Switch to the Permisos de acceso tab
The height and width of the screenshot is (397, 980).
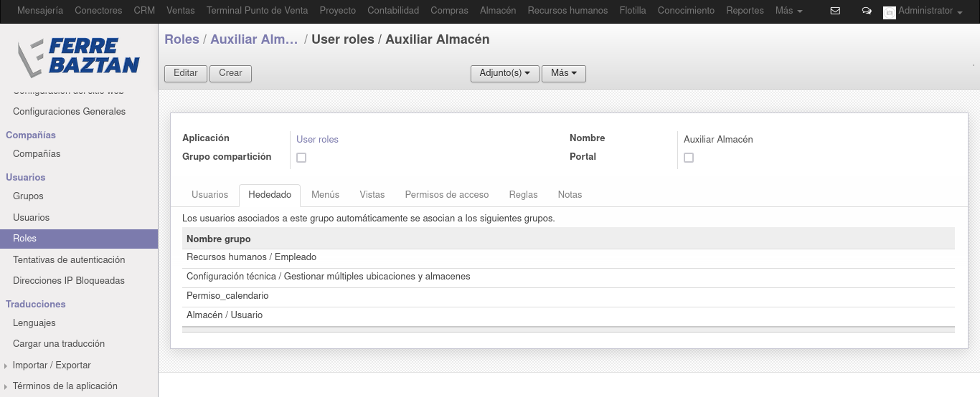point(447,195)
